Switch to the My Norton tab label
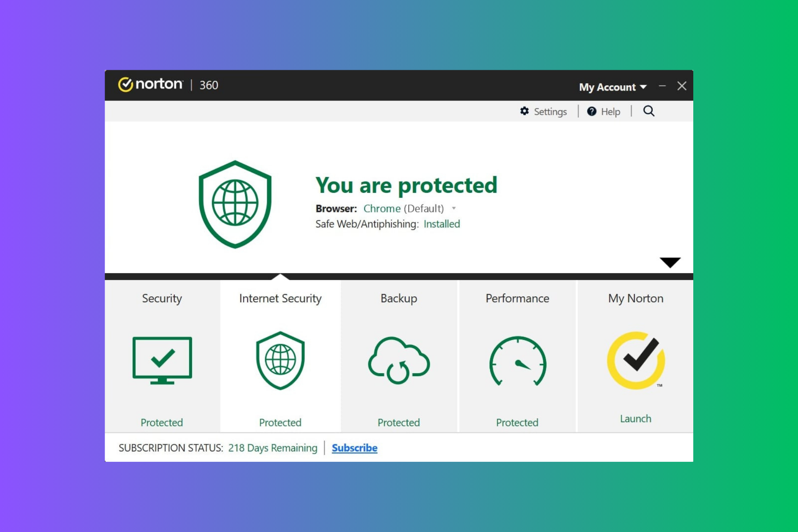 tap(636, 298)
